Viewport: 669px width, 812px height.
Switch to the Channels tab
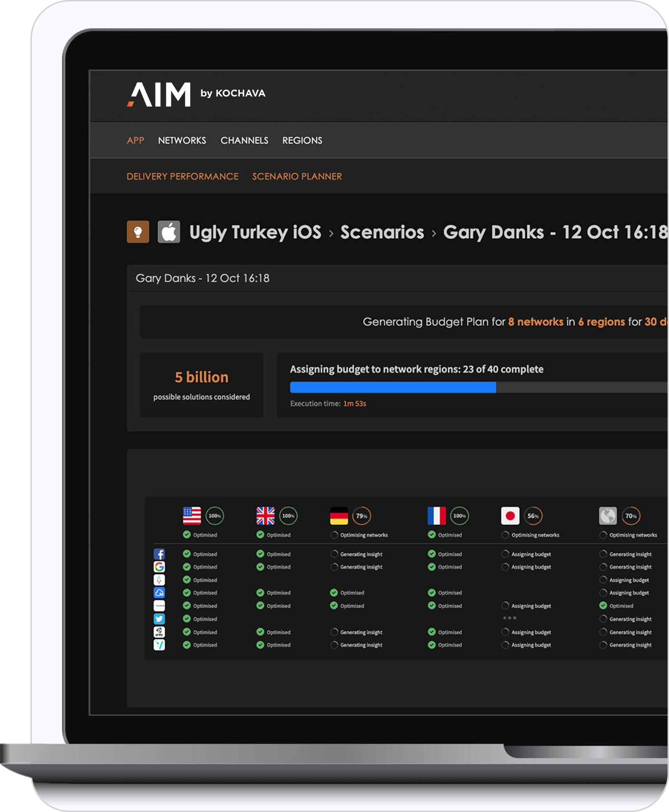pyautogui.click(x=244, y=141)
